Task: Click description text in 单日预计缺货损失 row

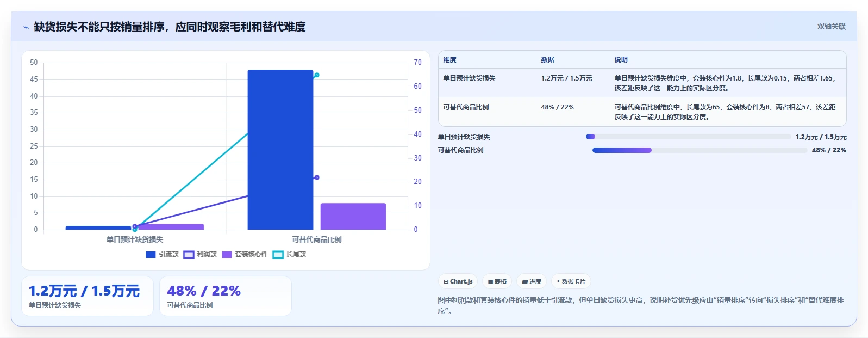Action: click(x=725, y=83)
